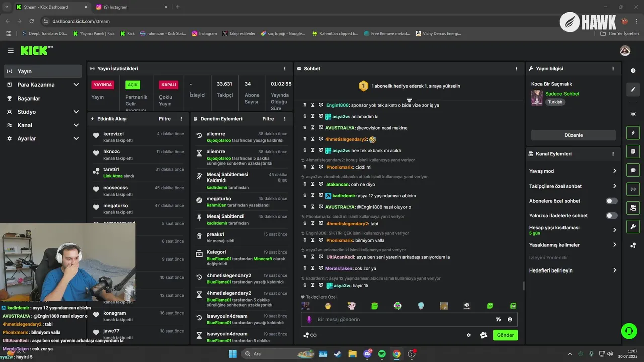Expand the Ayarlar sidebar section

[x=43, y=138]
